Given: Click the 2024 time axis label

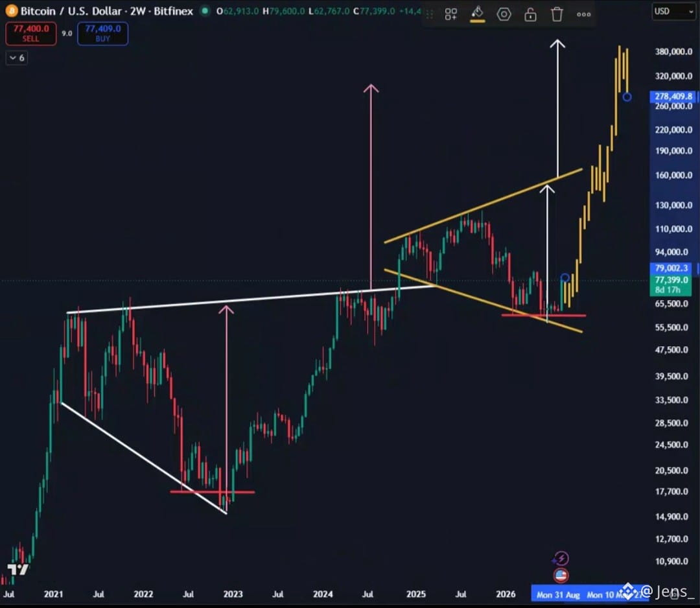Looking at the screenshot, I should (323, 594).
